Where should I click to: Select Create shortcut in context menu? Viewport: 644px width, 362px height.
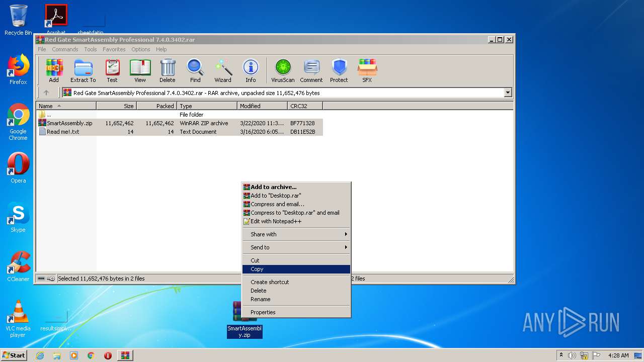(296, 282)
